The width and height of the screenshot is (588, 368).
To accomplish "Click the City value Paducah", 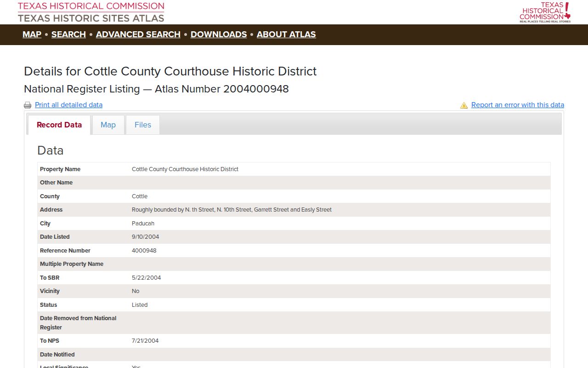I will (x=143, y=224).
